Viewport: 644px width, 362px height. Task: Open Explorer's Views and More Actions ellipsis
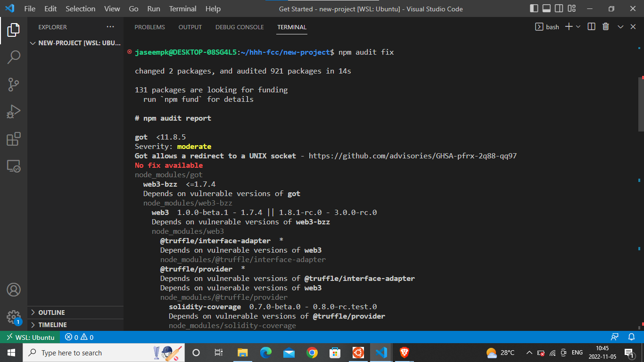(x=110, y=27)
